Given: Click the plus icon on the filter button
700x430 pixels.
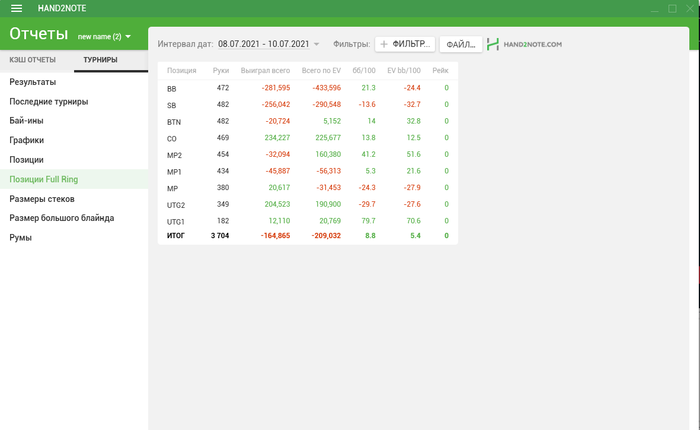Looking at the screenshot, I should pos(383,44).
